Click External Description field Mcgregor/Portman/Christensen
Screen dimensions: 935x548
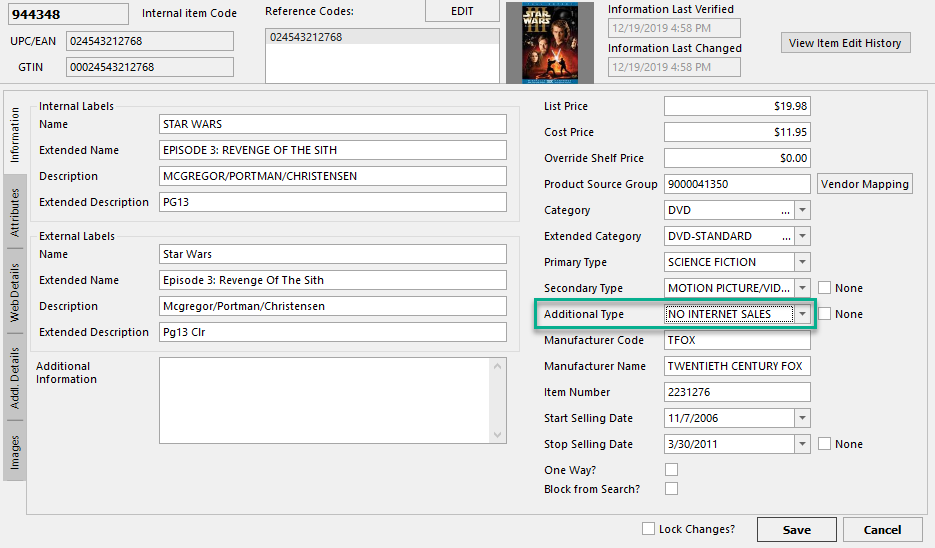333,306
